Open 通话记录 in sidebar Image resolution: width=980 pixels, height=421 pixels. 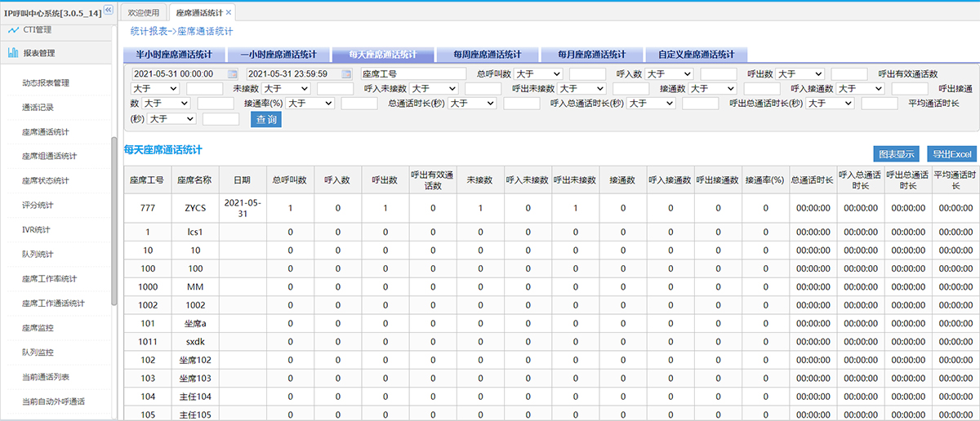(38, 107)
